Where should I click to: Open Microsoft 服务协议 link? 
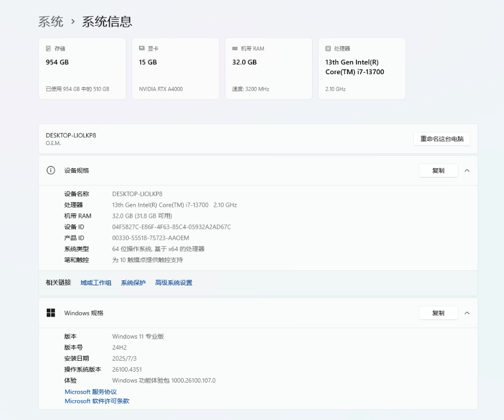click(x=91, y=392)
